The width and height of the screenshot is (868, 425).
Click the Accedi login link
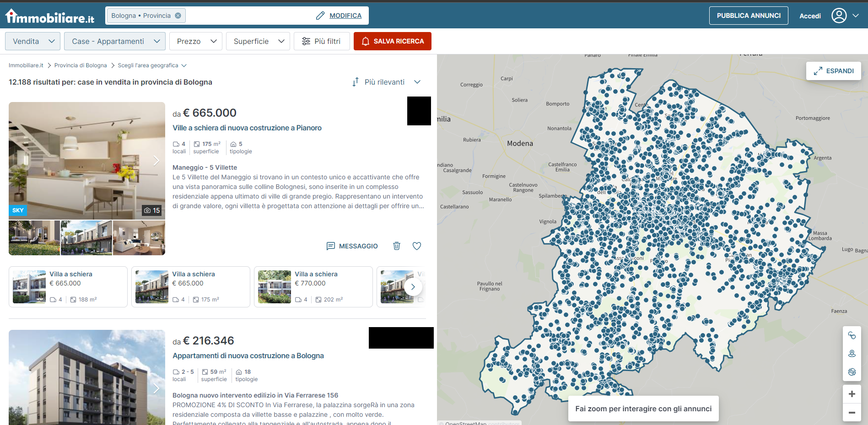pos(810,16)
